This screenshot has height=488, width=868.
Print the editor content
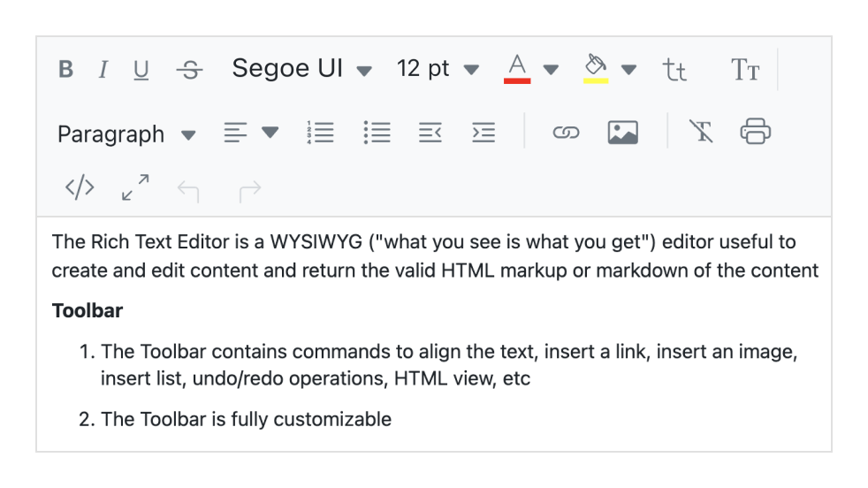point(755,133)
